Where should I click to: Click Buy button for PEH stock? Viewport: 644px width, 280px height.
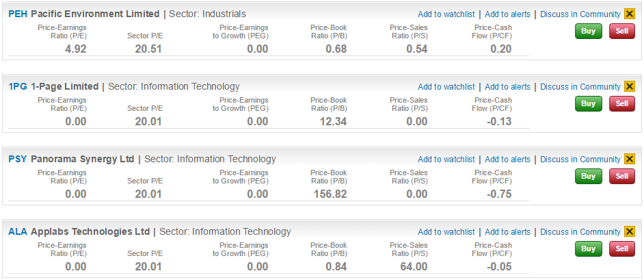point(588,31)
